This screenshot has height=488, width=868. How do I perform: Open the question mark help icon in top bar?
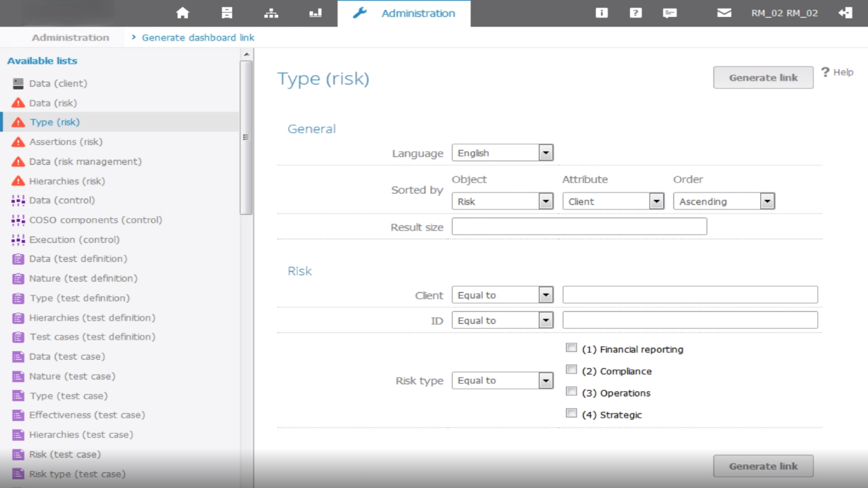pyautogui.click(x=635, y=13)
